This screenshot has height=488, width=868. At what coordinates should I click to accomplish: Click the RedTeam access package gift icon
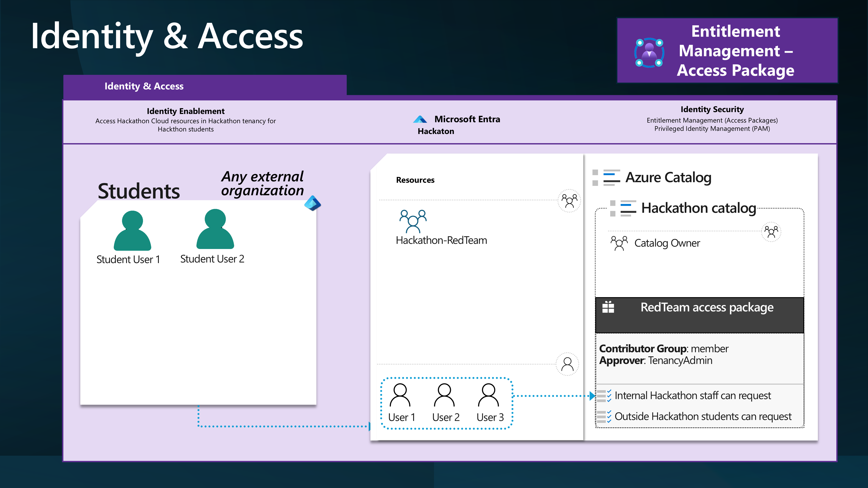coord(608,307)
